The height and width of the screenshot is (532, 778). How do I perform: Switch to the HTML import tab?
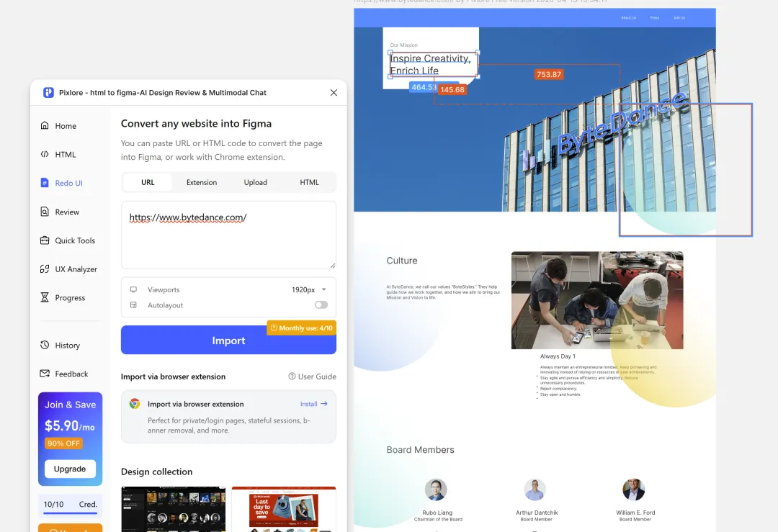[x=309, y=182]
